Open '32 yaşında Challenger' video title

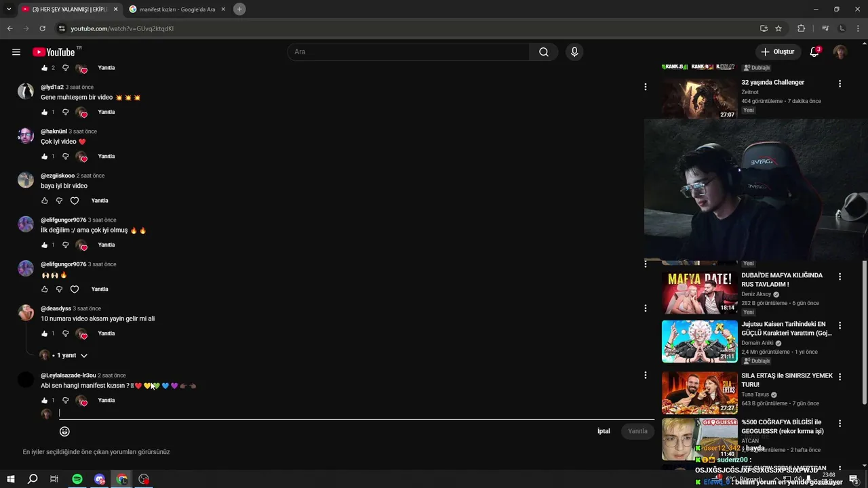click(x=772, y=83)
